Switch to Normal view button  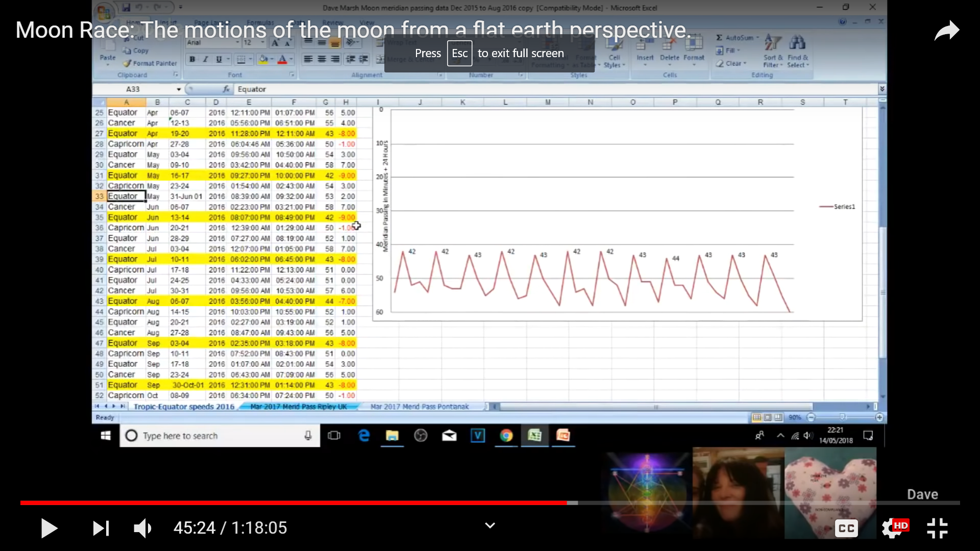(756, 417)
